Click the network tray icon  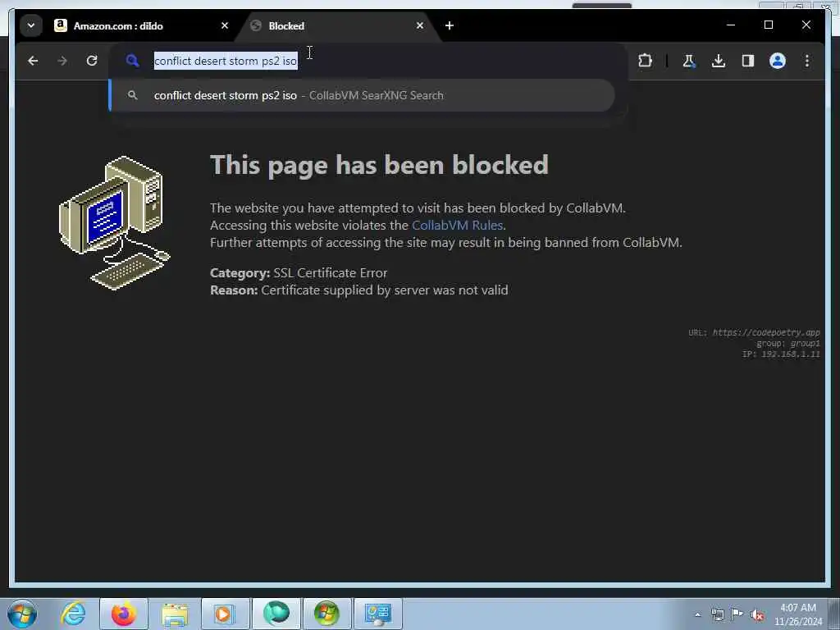point(717,614)
